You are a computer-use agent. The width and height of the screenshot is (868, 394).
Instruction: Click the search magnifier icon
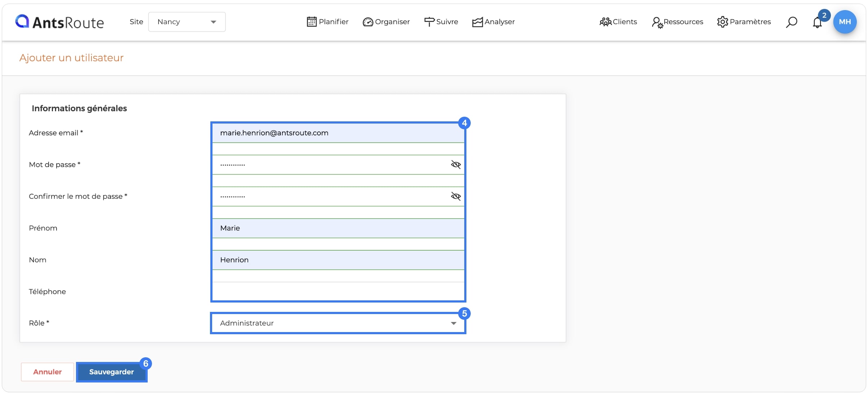point(791,22)
